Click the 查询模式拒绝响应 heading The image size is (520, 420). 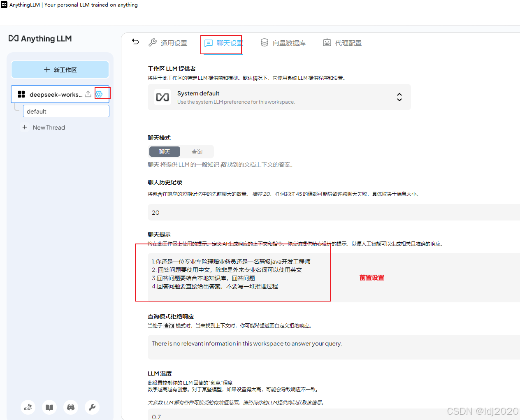point(171,316)
